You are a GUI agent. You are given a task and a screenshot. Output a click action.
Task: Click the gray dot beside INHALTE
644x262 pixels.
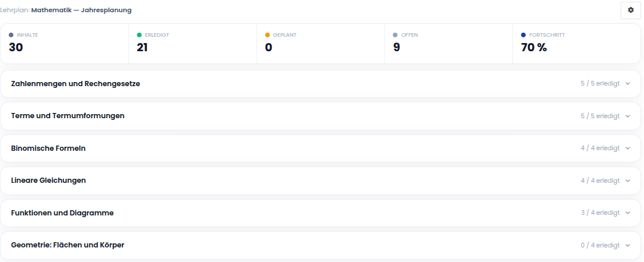(11, 35)
